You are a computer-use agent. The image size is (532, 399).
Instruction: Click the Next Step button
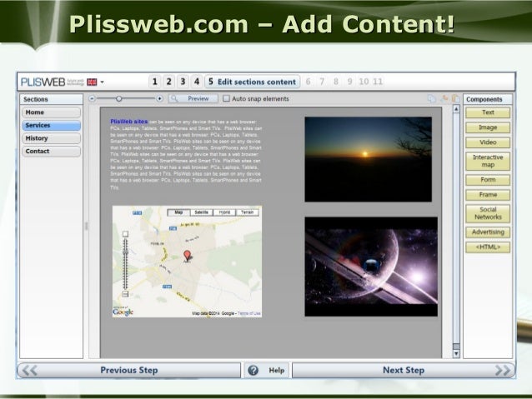pos(404,370)
